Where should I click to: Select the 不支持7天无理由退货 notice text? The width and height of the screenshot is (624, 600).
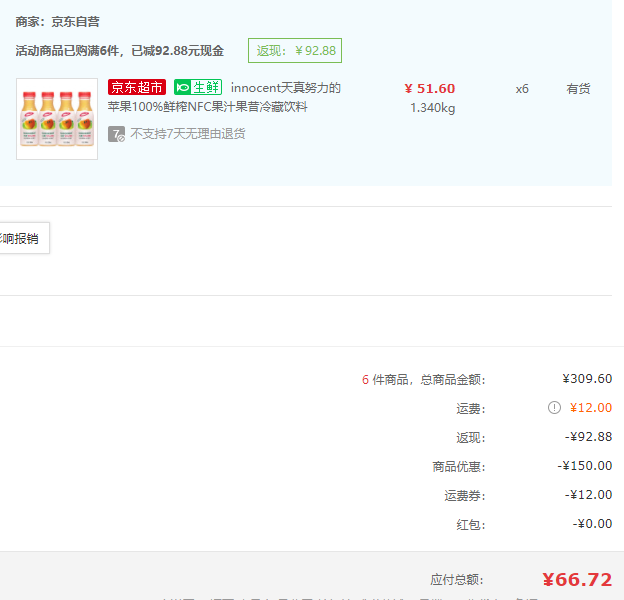188,134
